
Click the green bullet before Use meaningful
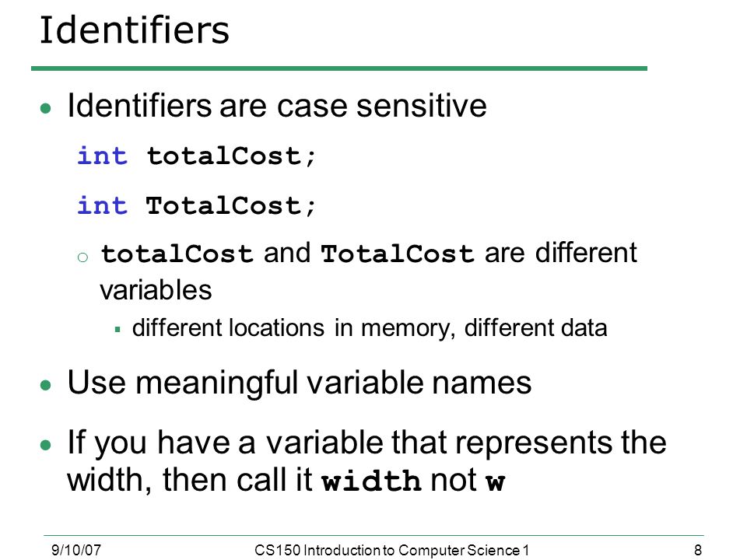(x=46, y=384)
